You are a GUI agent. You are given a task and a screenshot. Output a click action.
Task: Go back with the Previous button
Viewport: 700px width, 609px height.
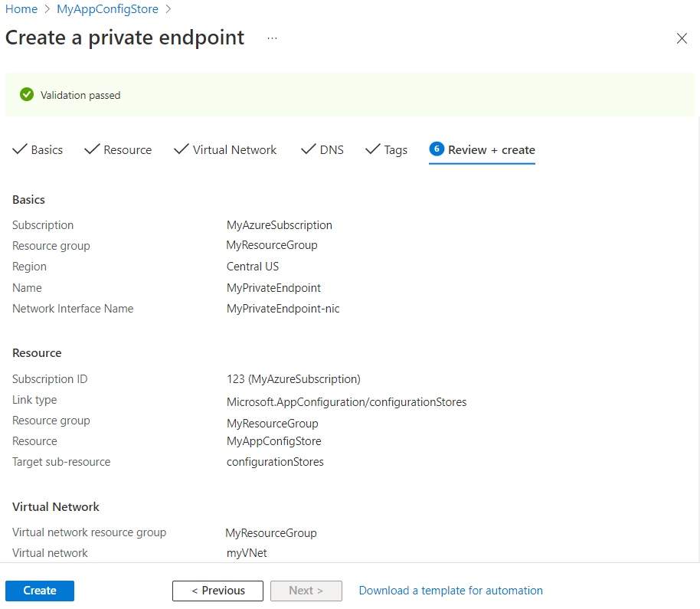pos(218,590)
